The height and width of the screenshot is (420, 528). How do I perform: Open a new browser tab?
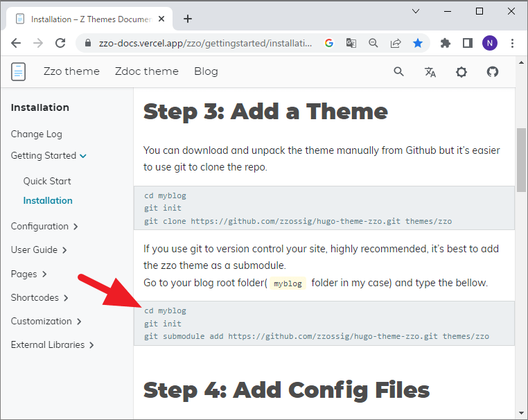[188, 19]
